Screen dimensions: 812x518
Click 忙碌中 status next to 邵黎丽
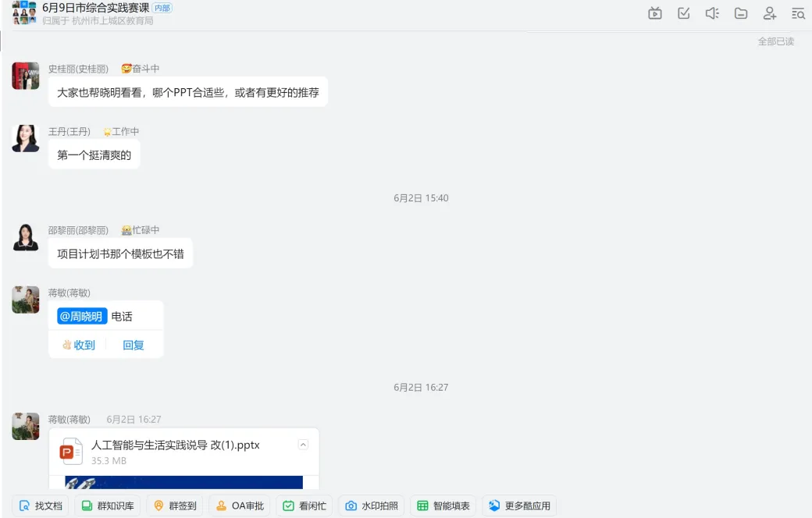[x=141, y=230]
